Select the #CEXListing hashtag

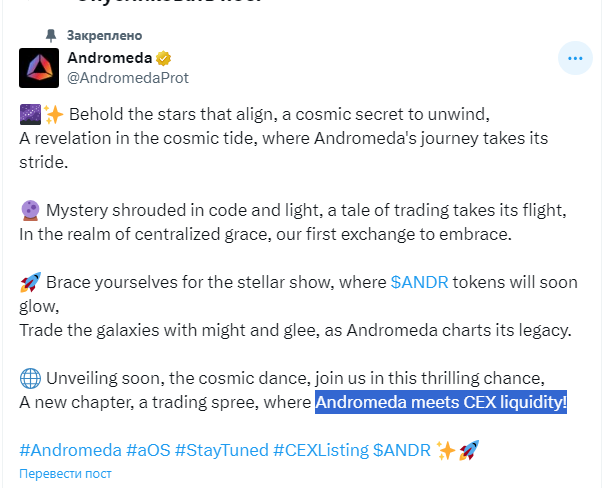tap(320, 451)
